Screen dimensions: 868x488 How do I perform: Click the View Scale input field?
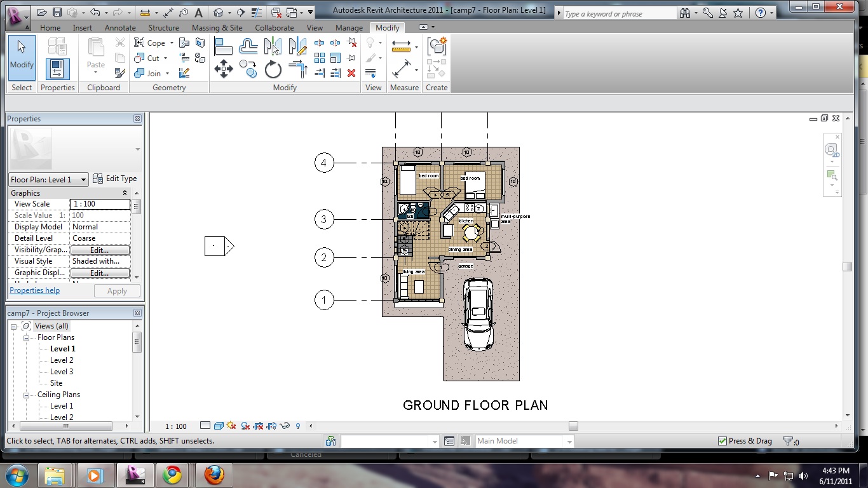pos(100,204)
